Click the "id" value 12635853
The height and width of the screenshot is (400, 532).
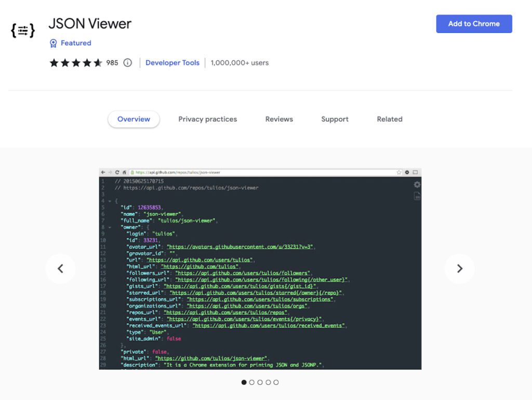149,208
